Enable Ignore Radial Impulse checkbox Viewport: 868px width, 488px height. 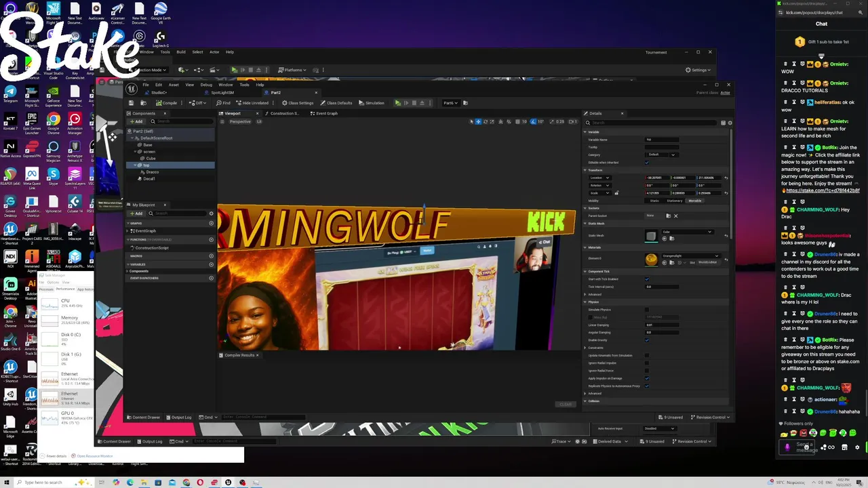click(647, 363)
